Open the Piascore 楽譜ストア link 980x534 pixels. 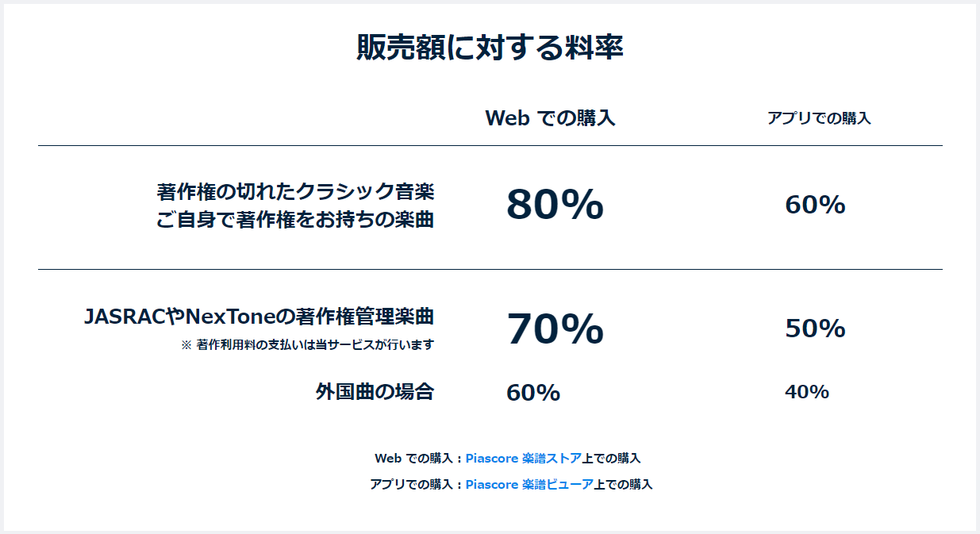tap(524, 458)
